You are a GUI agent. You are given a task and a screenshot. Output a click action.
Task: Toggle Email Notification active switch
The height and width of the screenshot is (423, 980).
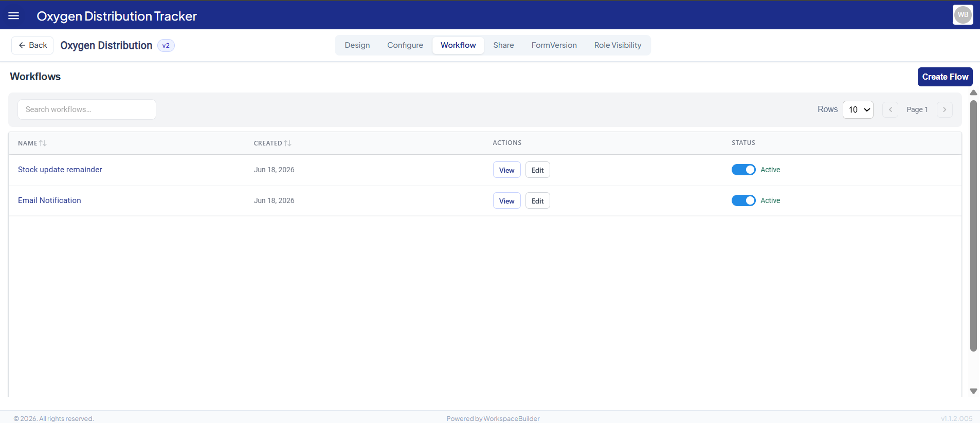click(x=743, y=200)
